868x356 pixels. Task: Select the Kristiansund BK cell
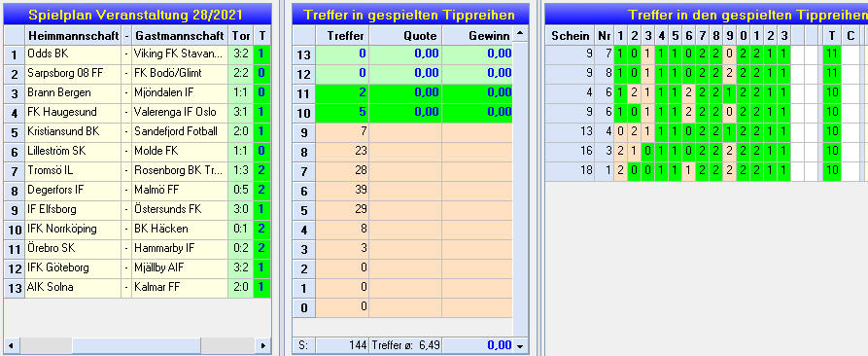(x=73, y=131)
